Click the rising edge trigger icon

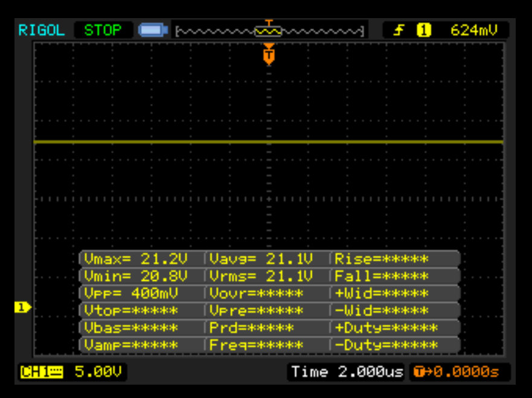[x=399, y=31]
